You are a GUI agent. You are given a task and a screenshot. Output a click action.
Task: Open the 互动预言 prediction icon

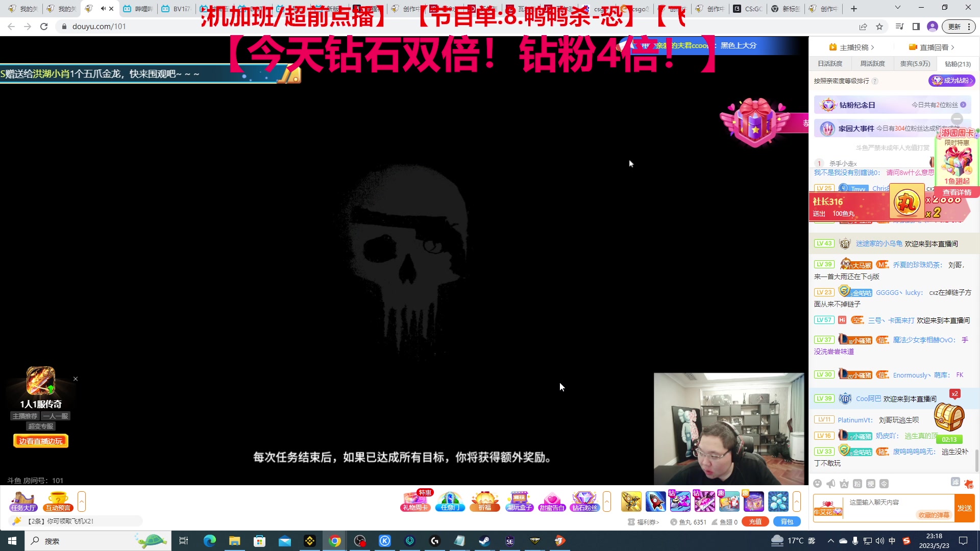coord(58,502)
